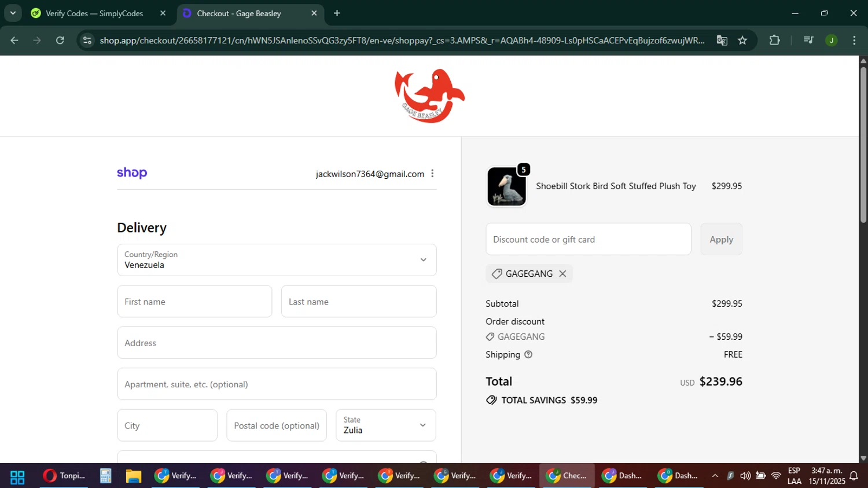
Task: Switch to first Dash... Chrome taskbar window
Action: (x=622, y=476)
